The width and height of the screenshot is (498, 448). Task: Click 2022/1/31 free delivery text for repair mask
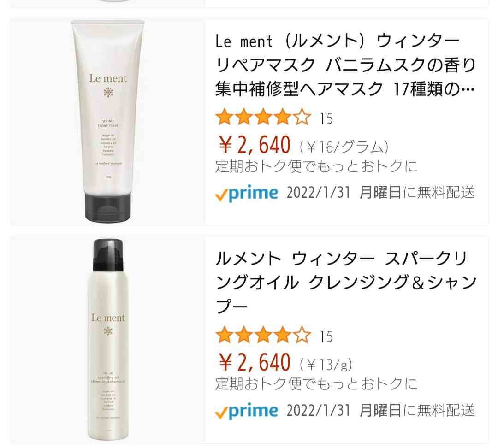pyautogui.click(x=380, y=192)
